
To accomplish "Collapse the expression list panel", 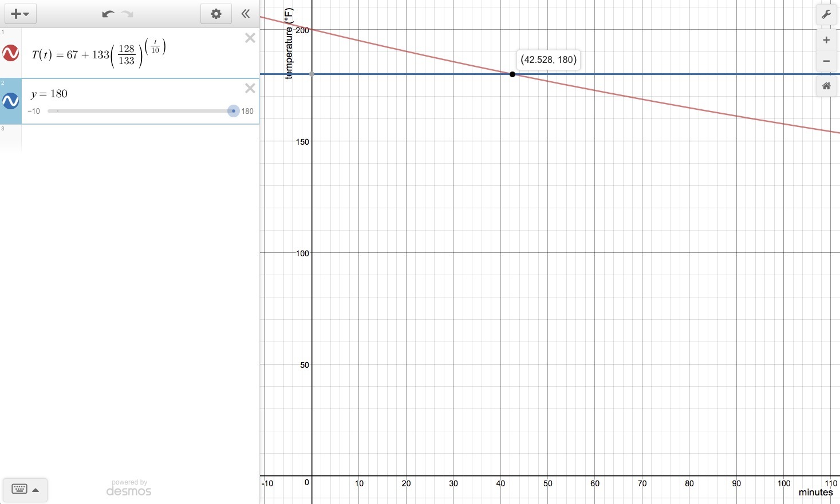I will pos(246,14).
